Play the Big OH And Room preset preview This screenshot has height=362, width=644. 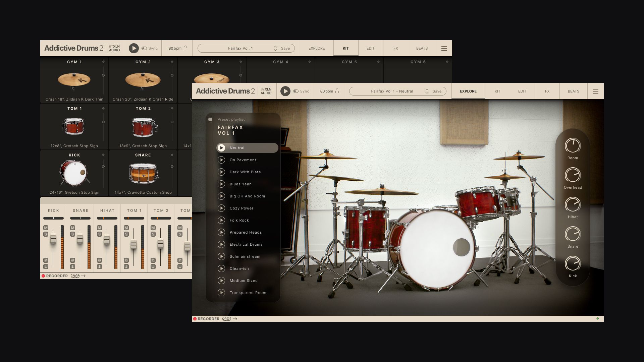[x=221, y=196]
